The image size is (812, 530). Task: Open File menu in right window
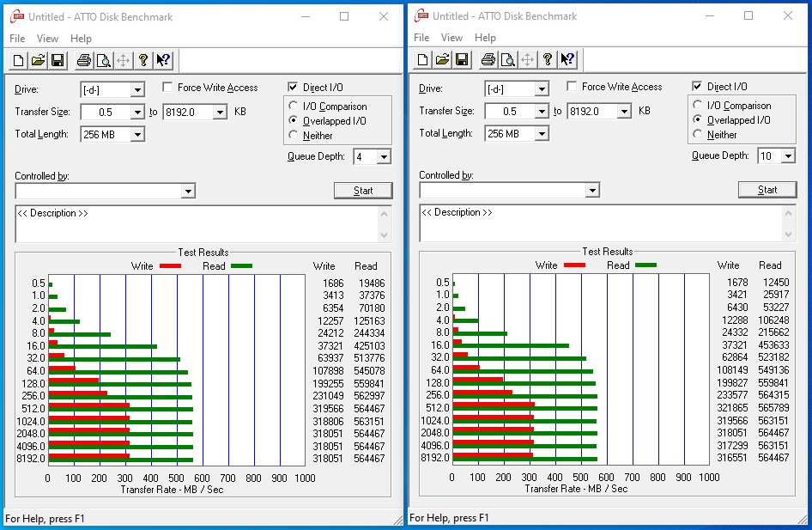pos(421,37)
